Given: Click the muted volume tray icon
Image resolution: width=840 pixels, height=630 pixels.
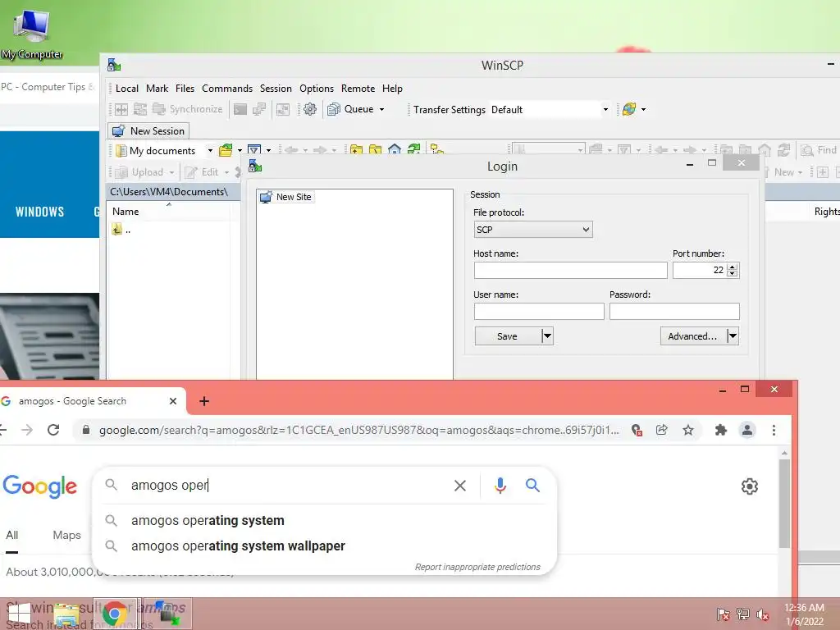Looking at the screenshot, I should pos(762,614).
